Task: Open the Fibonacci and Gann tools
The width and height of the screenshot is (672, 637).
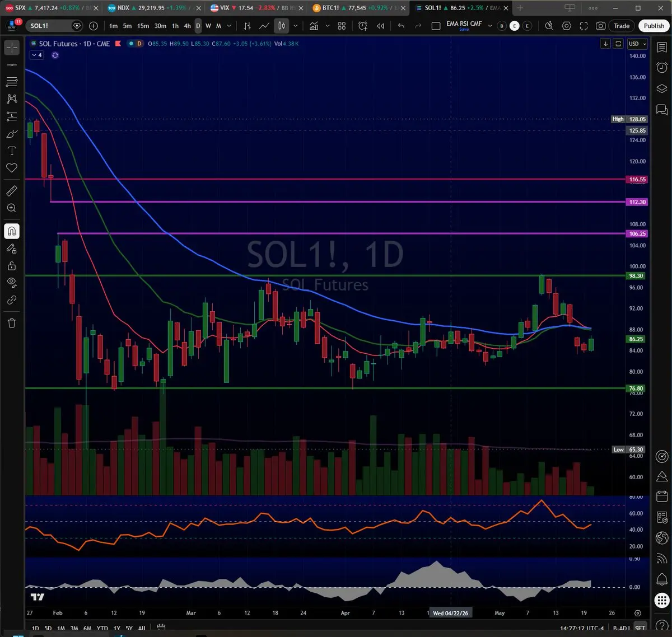Action: click(x=11, y=82)
